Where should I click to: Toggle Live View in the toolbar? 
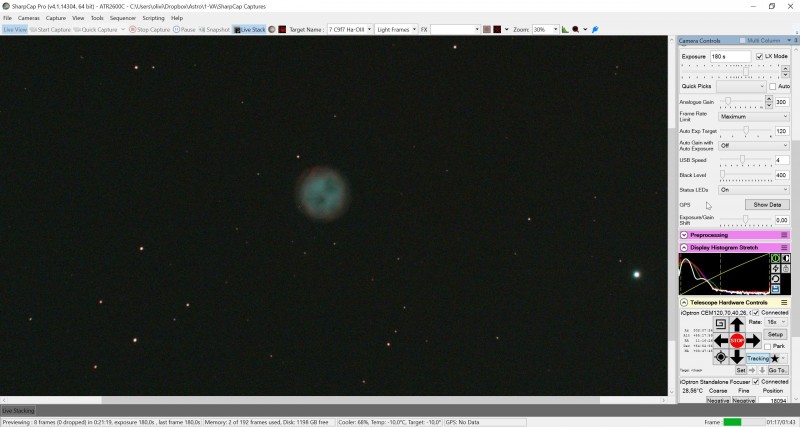coord(15,30)
